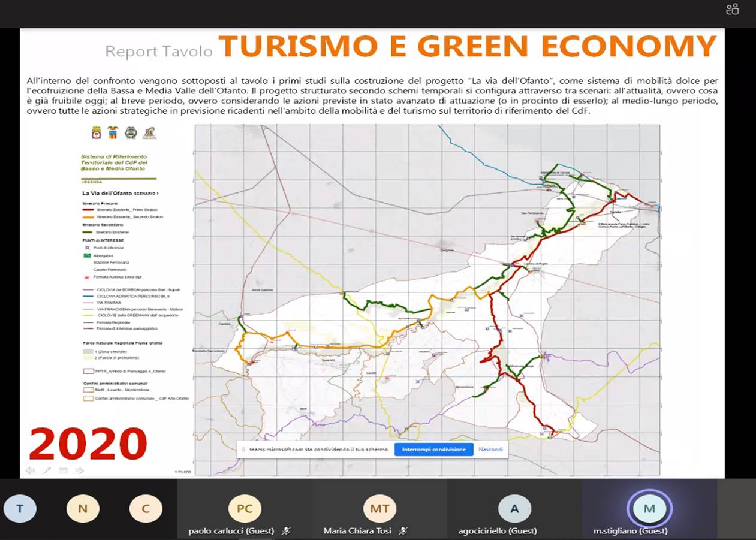Open the participants panel icon
756x540 pixels.
(732, 9)
